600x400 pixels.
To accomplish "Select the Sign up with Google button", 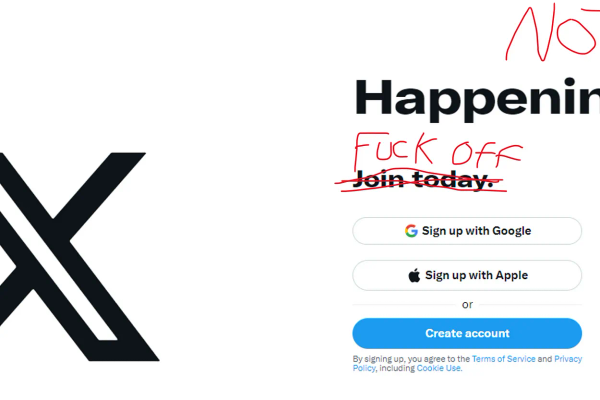I will [x=467, y=231].
